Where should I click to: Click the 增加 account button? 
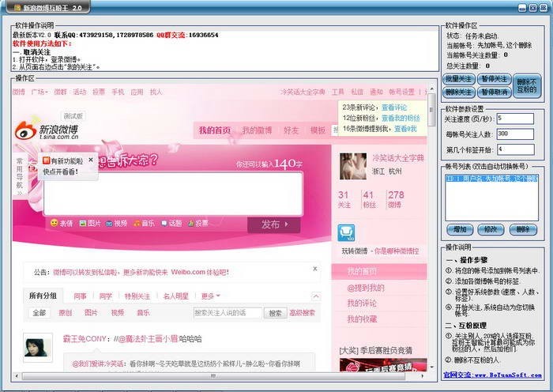(460, 229)
